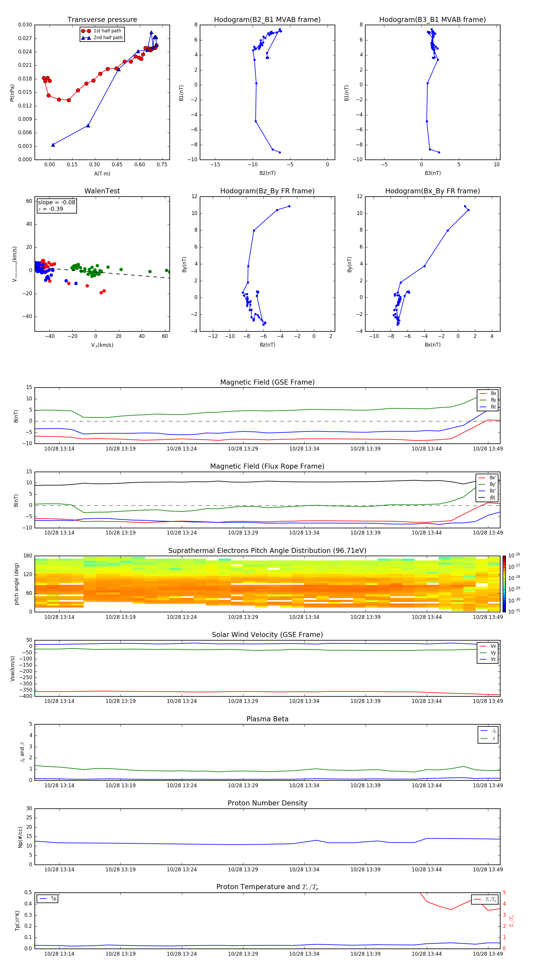Click the '10^-26' colorbar label

click(514, 555)
